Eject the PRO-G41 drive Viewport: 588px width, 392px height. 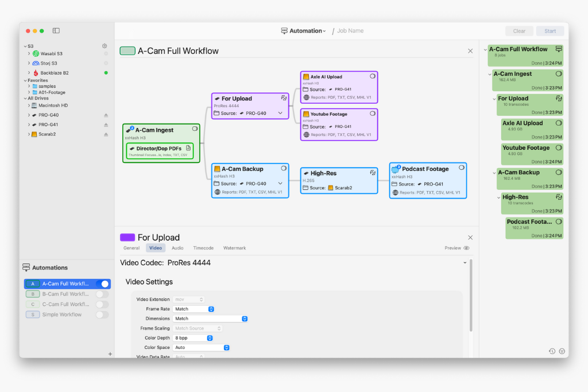pyautogui.click(x=106, y=125)
